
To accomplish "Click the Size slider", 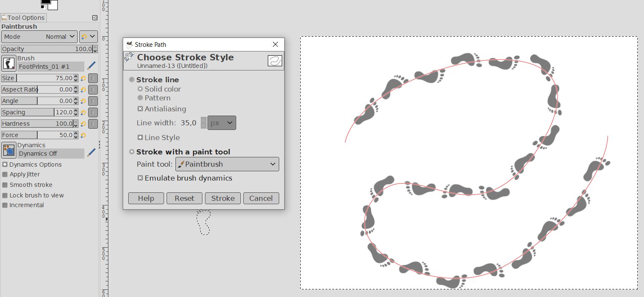I will pos(37,78).
